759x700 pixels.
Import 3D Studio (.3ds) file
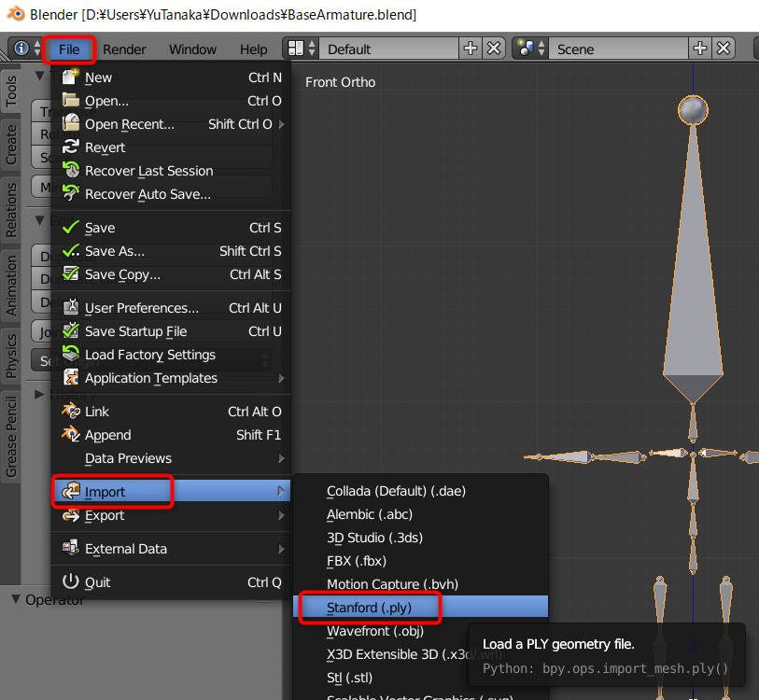click(x=420, y=538)
